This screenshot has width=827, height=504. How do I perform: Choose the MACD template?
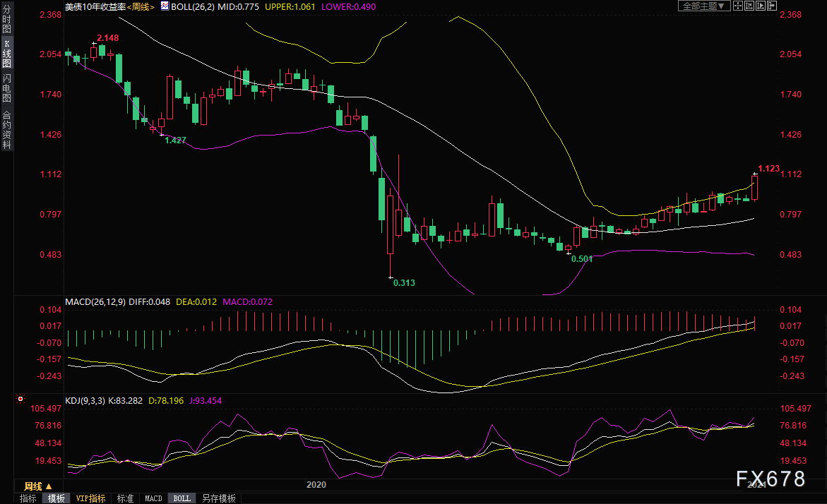pyautogui.click(x=153, y=498)
